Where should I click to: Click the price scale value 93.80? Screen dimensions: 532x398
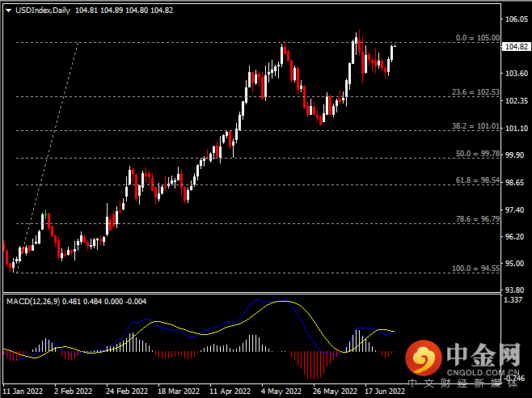coord(515,290)
